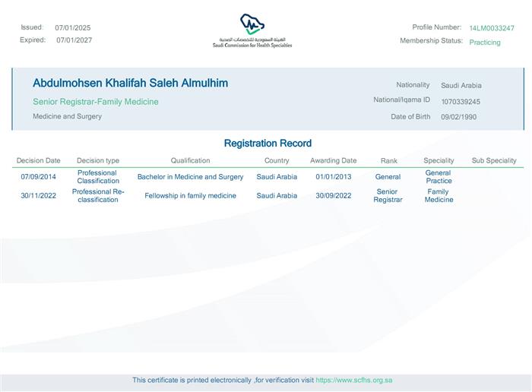Open the www.scfhs.org.sa verification link
Viewport: 532px width, 392px height.
(x=354, y=380)
